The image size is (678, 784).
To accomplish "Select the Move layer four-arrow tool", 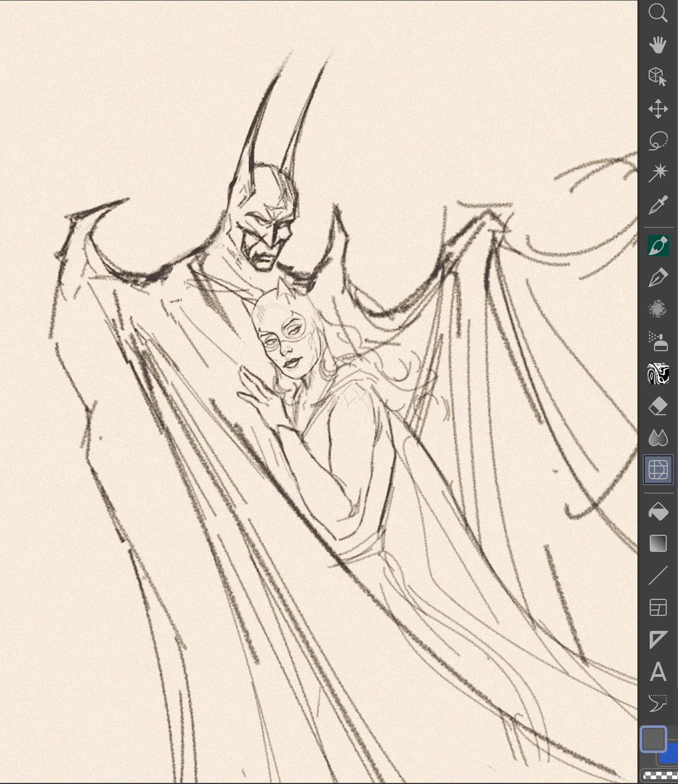I will point(658,109).
